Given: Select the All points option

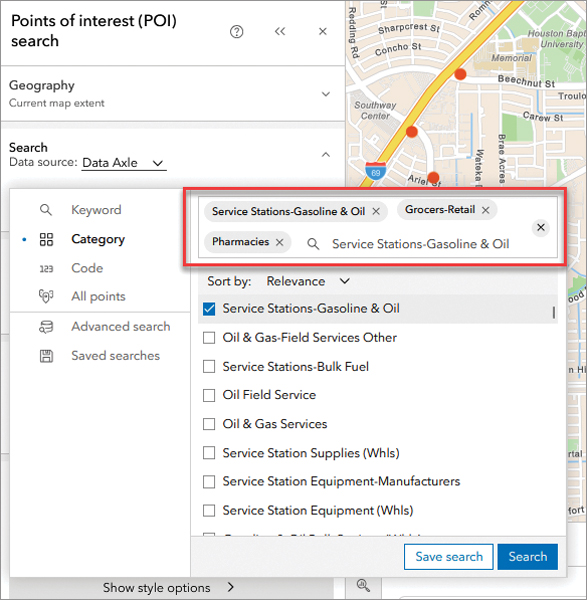Looking at the screenshot, I should (98, 296).
